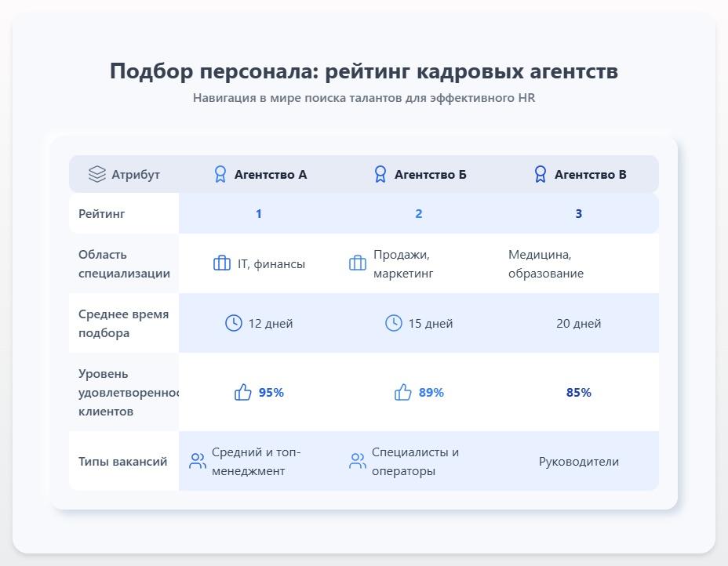Click the layers icon beside Атрибут
The image size is (728, 566).
point(97,174)
